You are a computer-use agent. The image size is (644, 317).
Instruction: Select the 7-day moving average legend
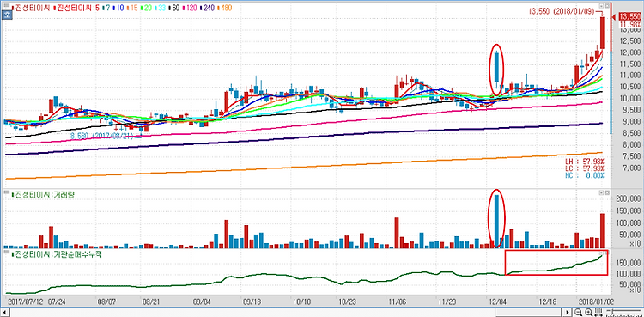point(106,8)
